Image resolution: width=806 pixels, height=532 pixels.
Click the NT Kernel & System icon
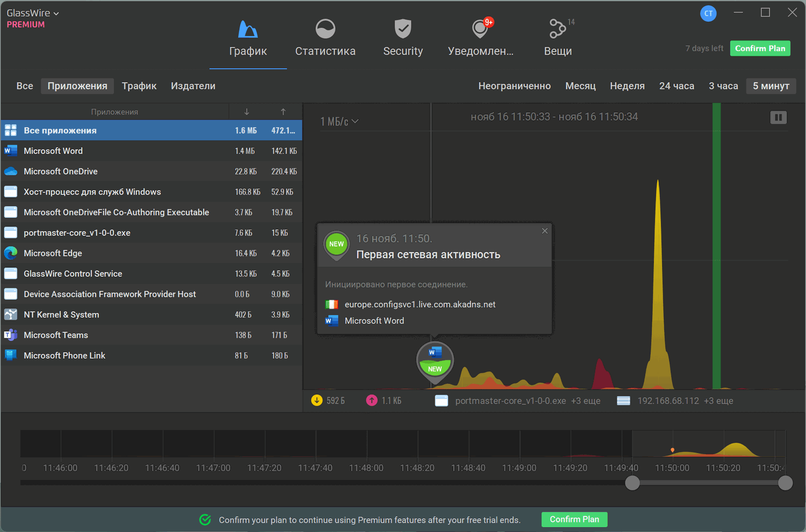point(11,315)
